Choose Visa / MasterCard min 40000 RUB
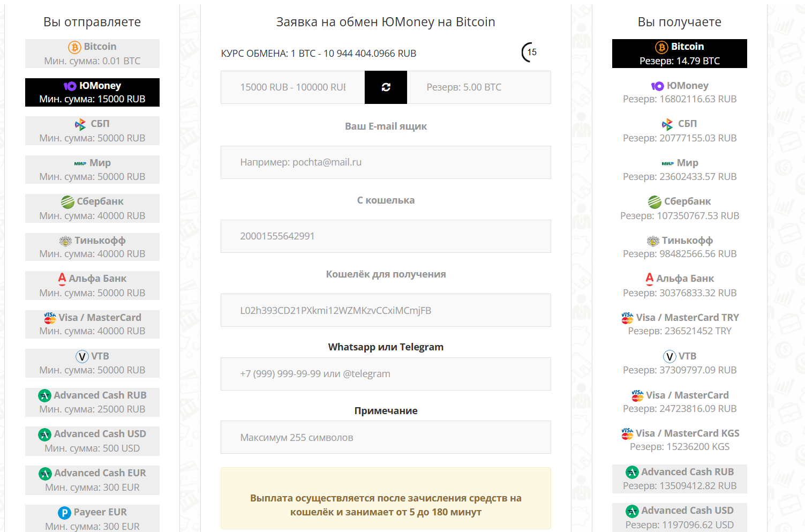 coord(92,324)
